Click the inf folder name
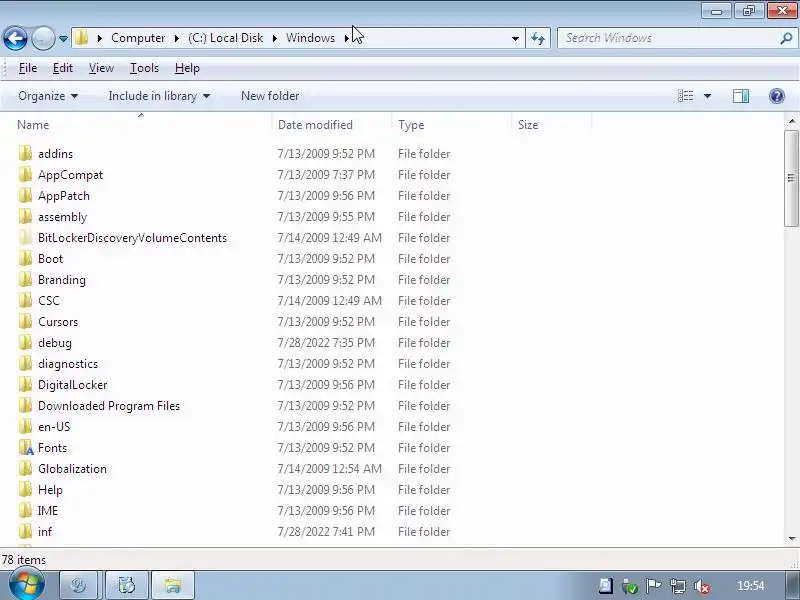This screenshot has height=600, width=800. 45,532
